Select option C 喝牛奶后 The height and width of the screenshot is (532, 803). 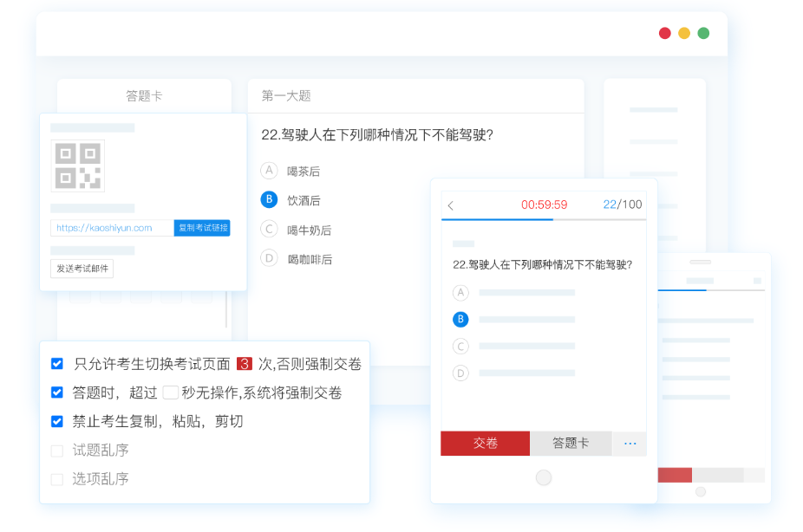[269, 229]
